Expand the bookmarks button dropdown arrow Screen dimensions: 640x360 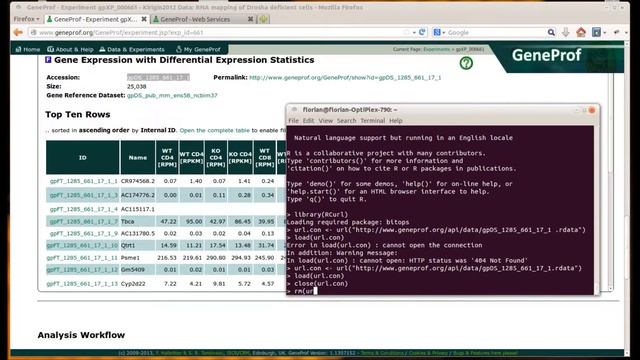point(604,33)
